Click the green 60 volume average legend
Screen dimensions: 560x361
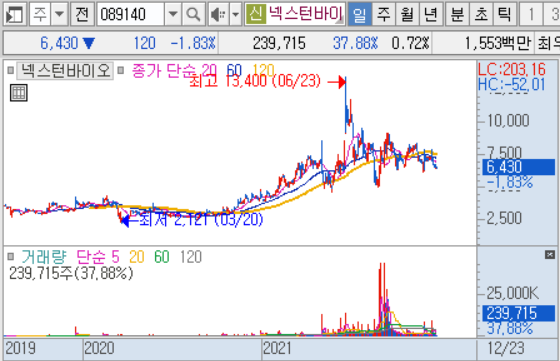click(x=161, y=256)
